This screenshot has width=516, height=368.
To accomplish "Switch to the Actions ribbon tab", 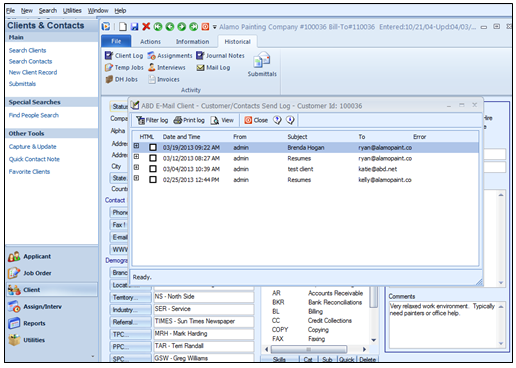I will pyautogui.click(x=150, y=42).
